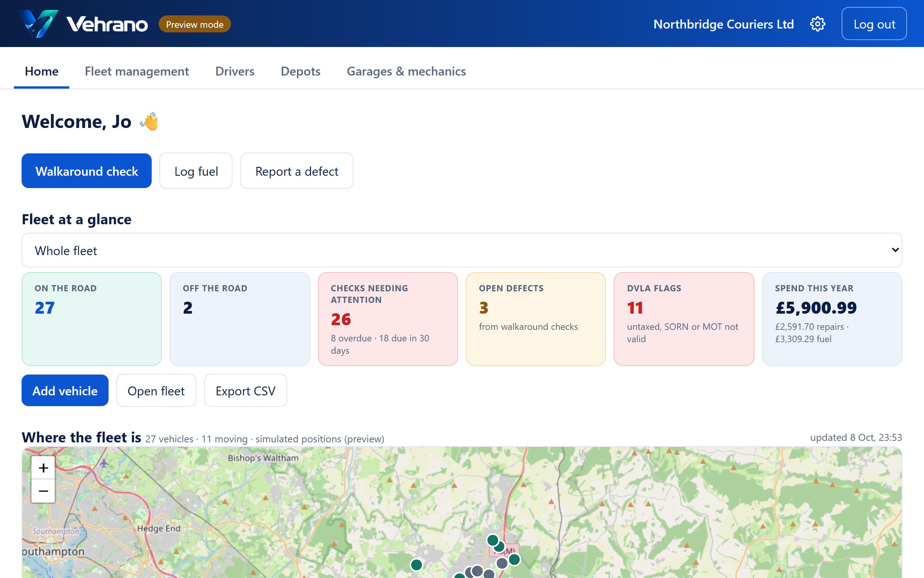
Task: Switch to the Home tab
Action: point(42,71)
